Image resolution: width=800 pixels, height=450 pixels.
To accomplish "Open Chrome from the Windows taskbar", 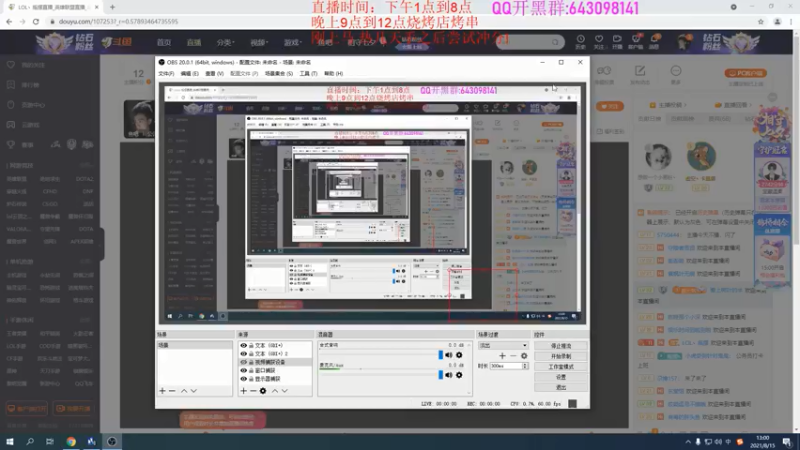I will [71, 442].
